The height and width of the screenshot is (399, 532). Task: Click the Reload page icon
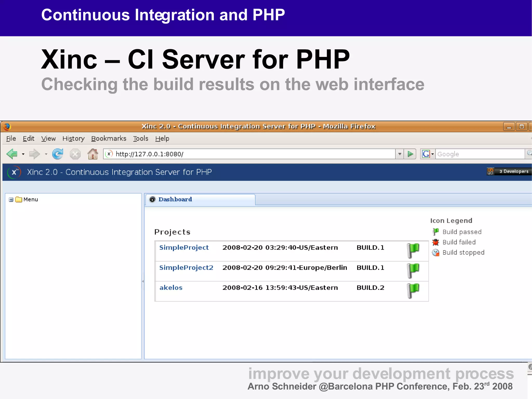(x=58, y=154)
